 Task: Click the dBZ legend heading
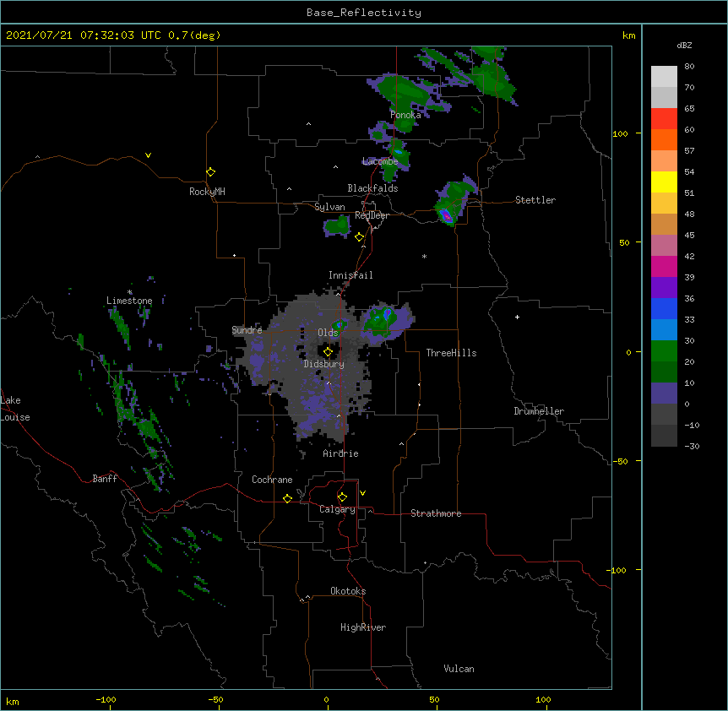(x=684, y=46)
